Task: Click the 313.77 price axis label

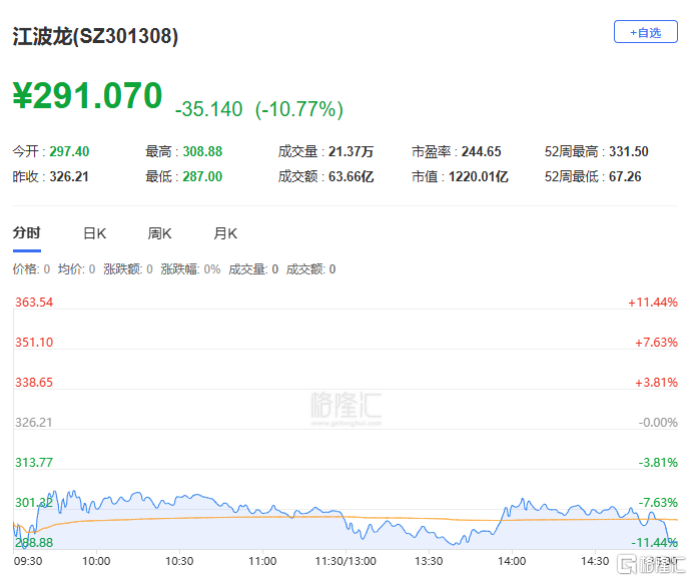Action: (x=34, y=463)
